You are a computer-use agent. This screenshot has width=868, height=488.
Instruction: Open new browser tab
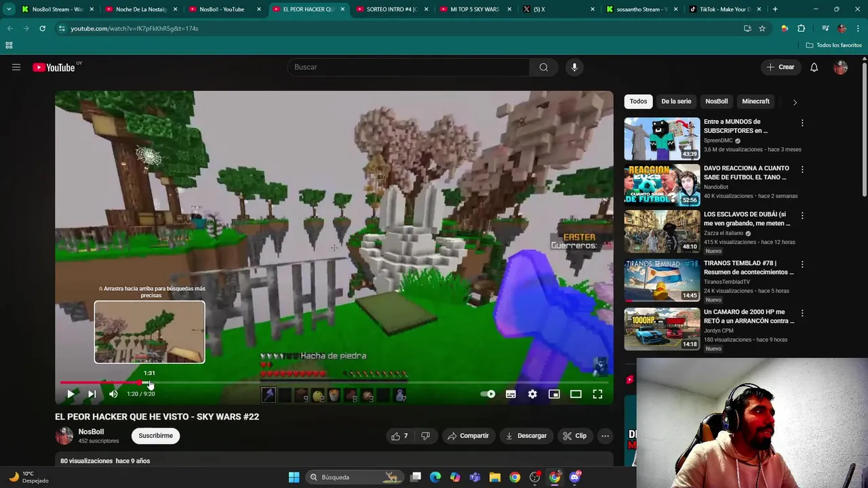[775, 9]
